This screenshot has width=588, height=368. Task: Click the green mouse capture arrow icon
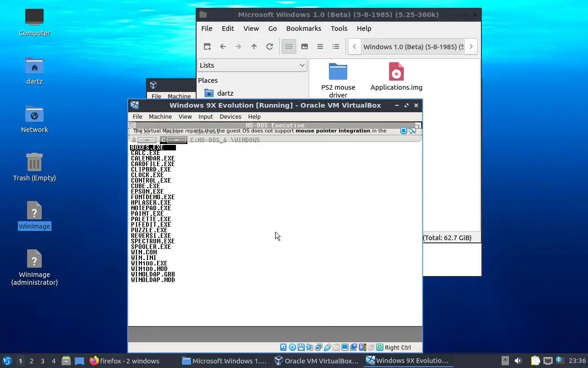pos(379,347)
